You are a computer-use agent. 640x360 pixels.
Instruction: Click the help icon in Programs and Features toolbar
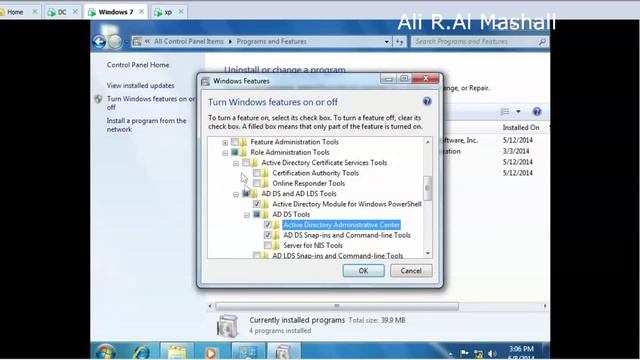(537, 111)
